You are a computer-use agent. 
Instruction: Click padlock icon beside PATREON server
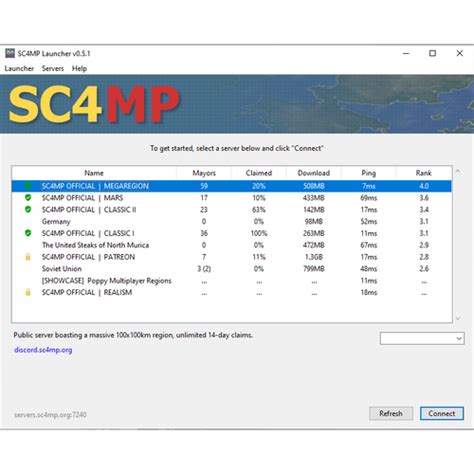pos(28,257)
